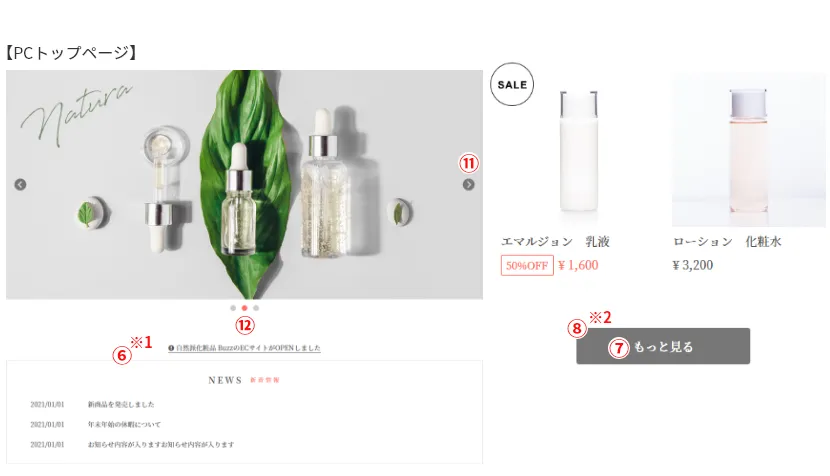Open the BuzzのECサイトがOPENしました notice link
830x476 pixels.
[248, 348]
